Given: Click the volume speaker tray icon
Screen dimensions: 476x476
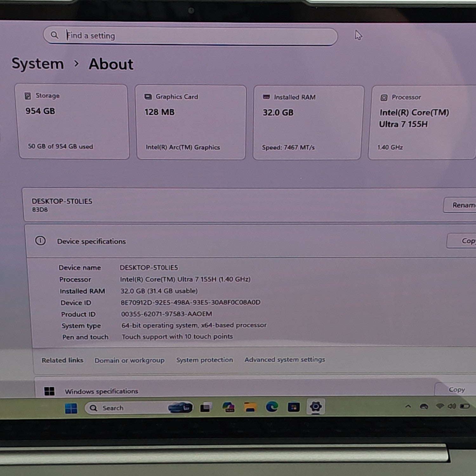Looking at the screenshot, I should 452,406.
